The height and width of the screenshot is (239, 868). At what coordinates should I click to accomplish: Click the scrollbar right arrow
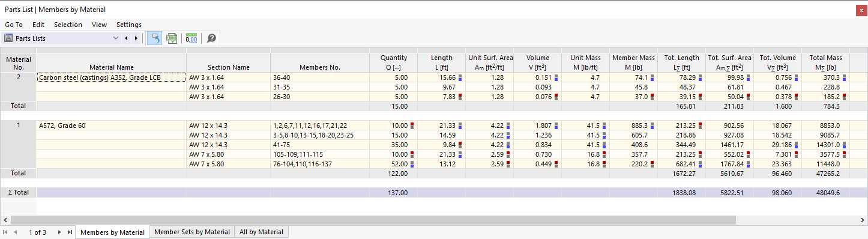coord(863,220)
